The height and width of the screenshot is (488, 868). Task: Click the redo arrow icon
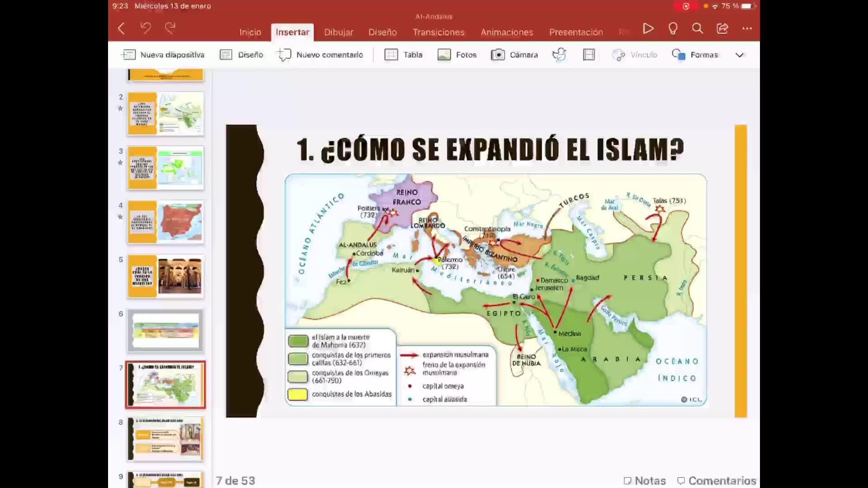pyautogui.click(x=170, y=28)
